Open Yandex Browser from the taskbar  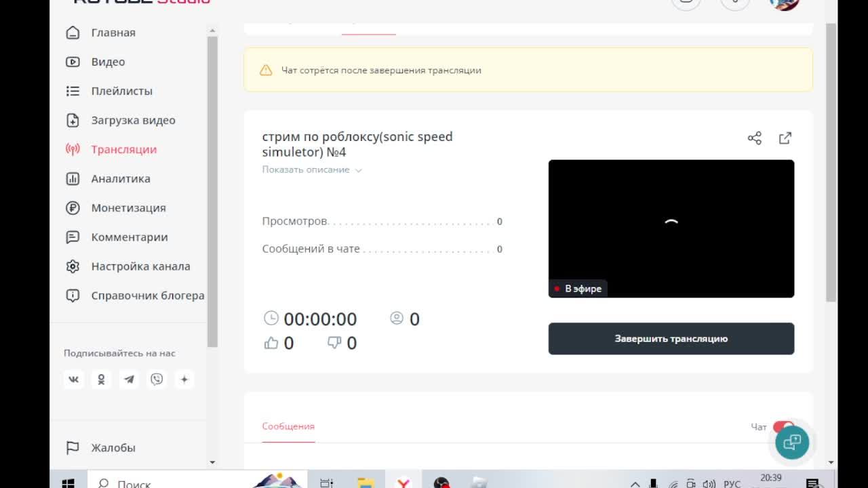[x=403, y=483]
